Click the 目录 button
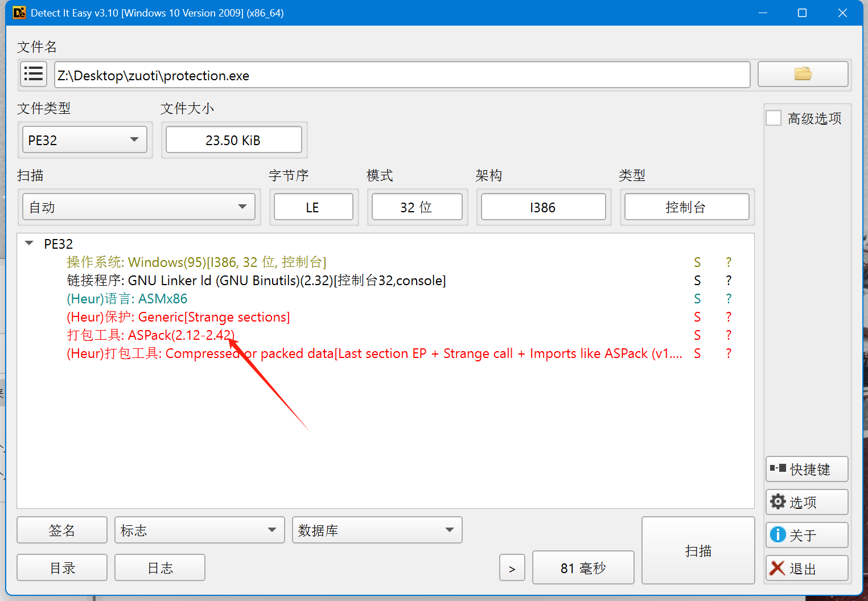The image size is (868, 601). (x=62, y=567)
